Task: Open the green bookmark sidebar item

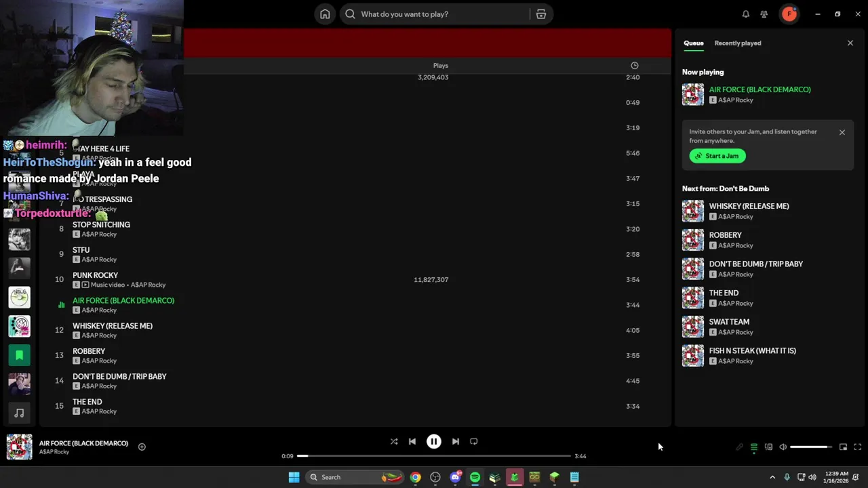Action: 19,355
